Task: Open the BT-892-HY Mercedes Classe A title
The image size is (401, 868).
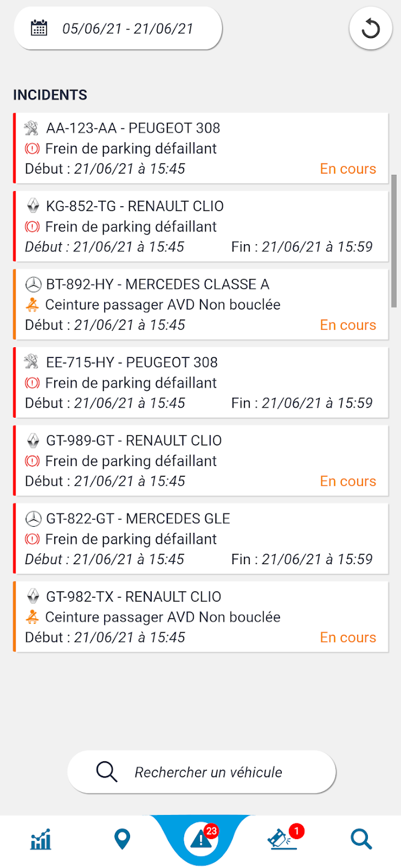Action: (x=157, y=285)
